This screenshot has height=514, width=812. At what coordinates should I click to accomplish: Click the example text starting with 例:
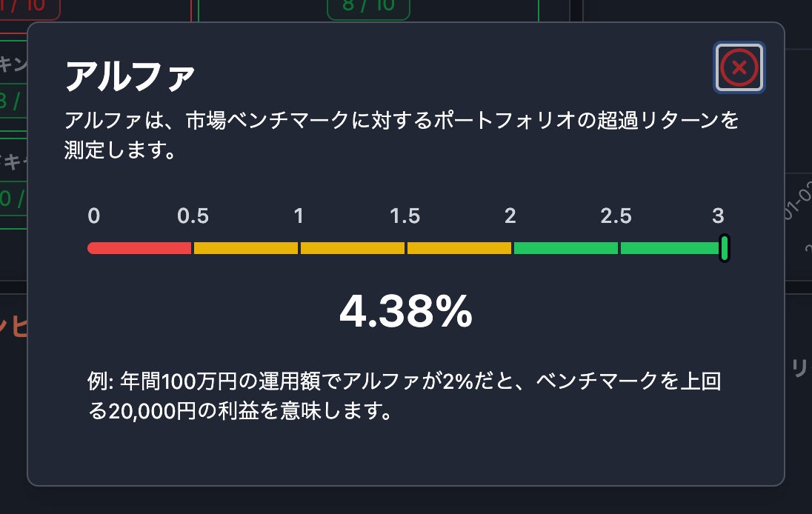coord(405,396)
